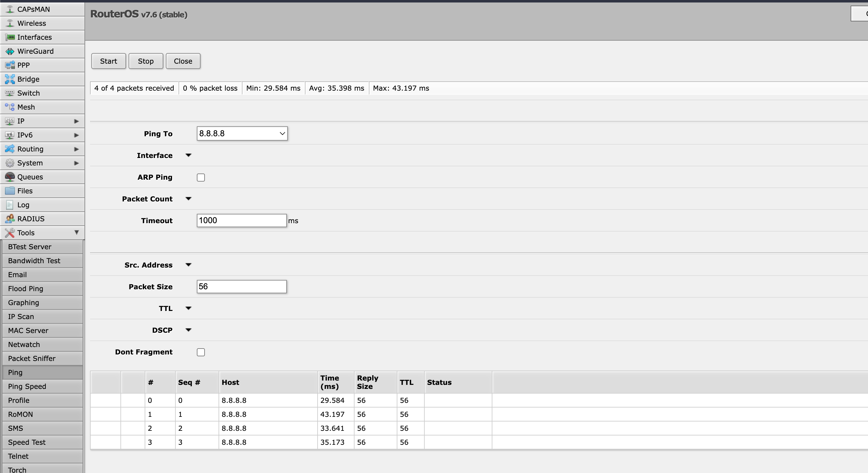
Task: Expand the Routing submenu arrow
Action: (x=76, y=149)
